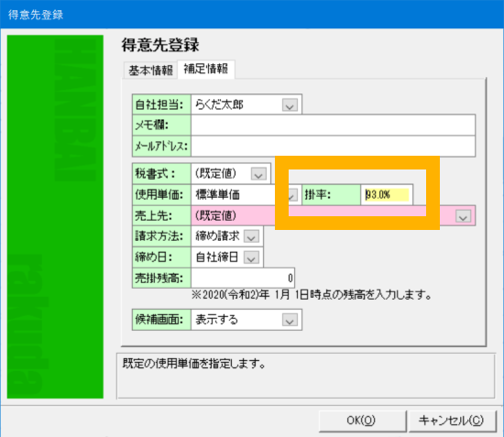Click the 締め請求 combo box text
This screenshot has height=437, width=504.
point(217,236)
